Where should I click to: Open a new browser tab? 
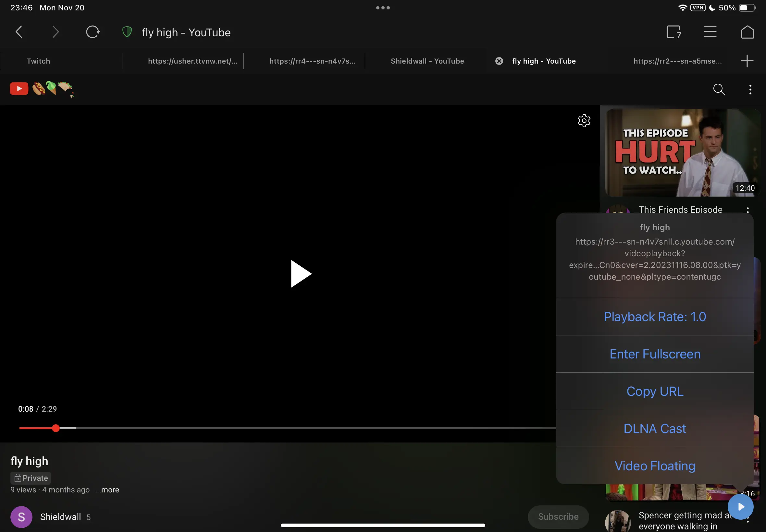[x=747, y=61]
